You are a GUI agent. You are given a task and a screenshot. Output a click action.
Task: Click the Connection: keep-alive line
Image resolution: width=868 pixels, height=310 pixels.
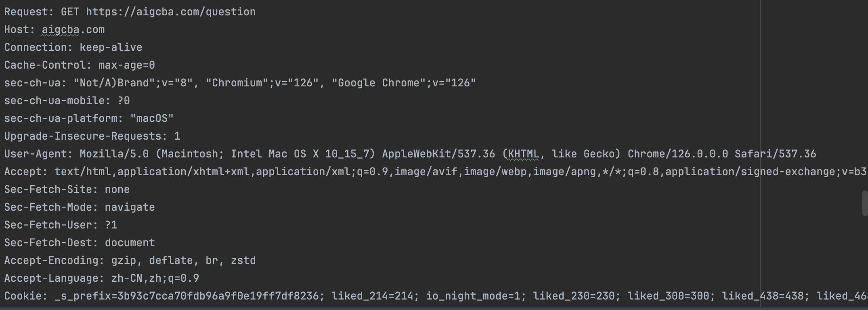(x=73, y=48)
